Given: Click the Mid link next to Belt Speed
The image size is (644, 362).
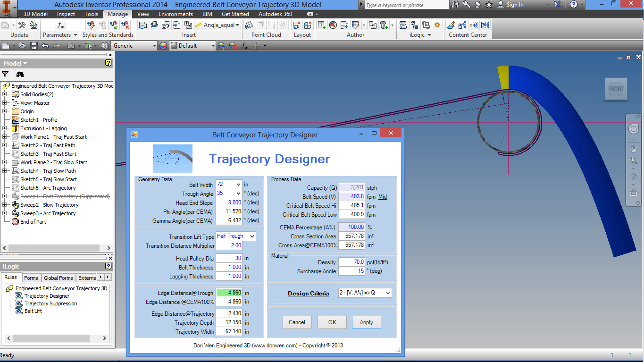Looking at the screenshot, I should coord(383,197).
